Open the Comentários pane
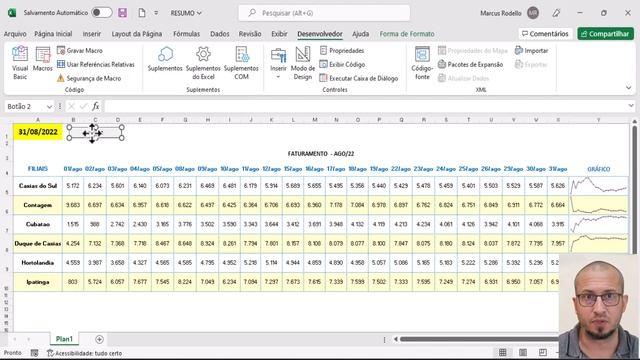This screenshot has width=640, height=360. pos(545,34)
